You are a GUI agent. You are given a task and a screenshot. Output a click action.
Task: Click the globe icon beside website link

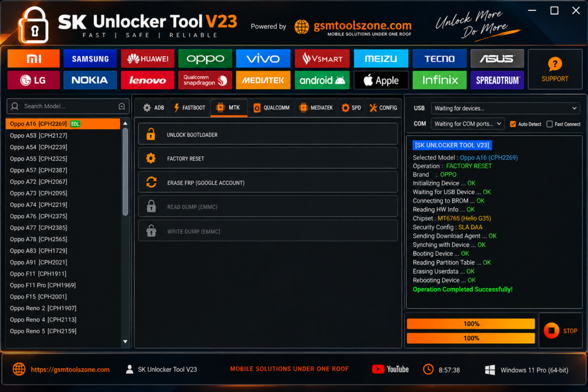pos(19,369)
